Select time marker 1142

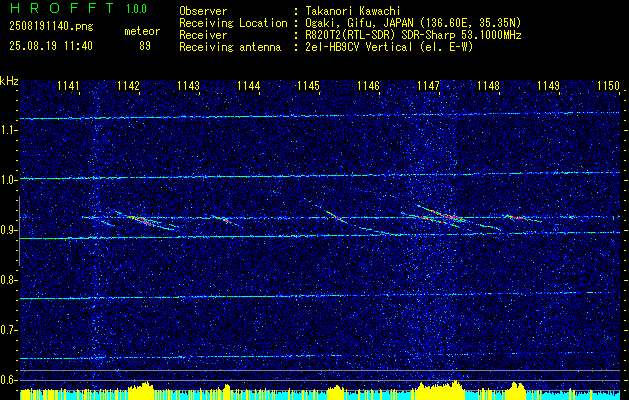[x=128, y=85]
